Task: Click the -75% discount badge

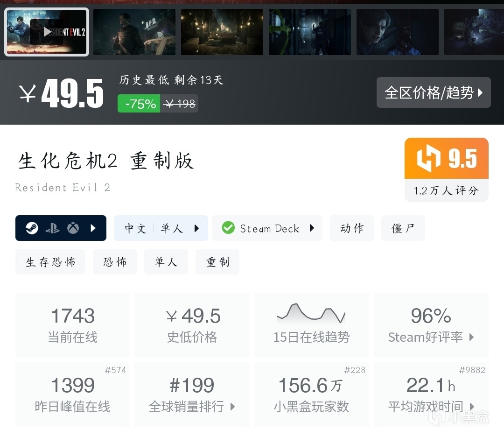Action: tap(139, 104)
